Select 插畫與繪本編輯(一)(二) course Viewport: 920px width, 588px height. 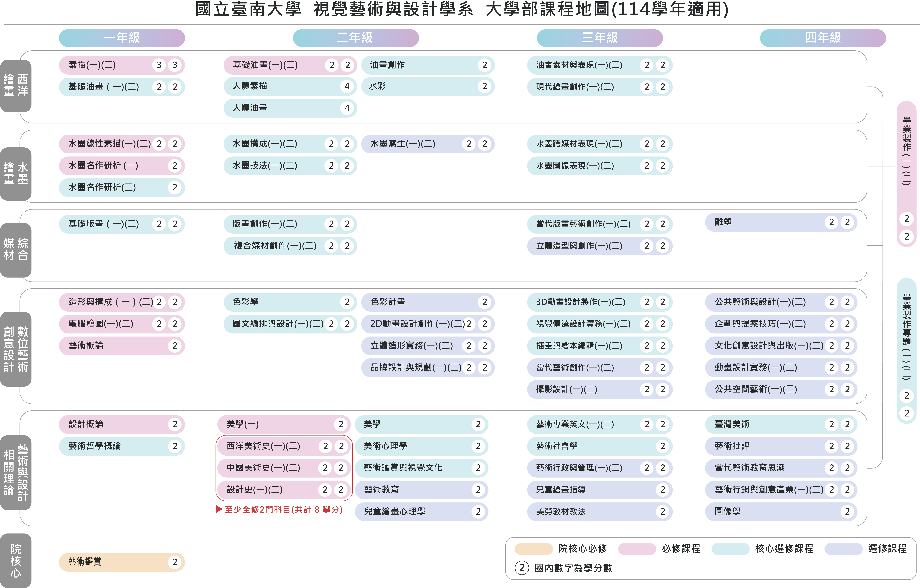pos(600,346)
